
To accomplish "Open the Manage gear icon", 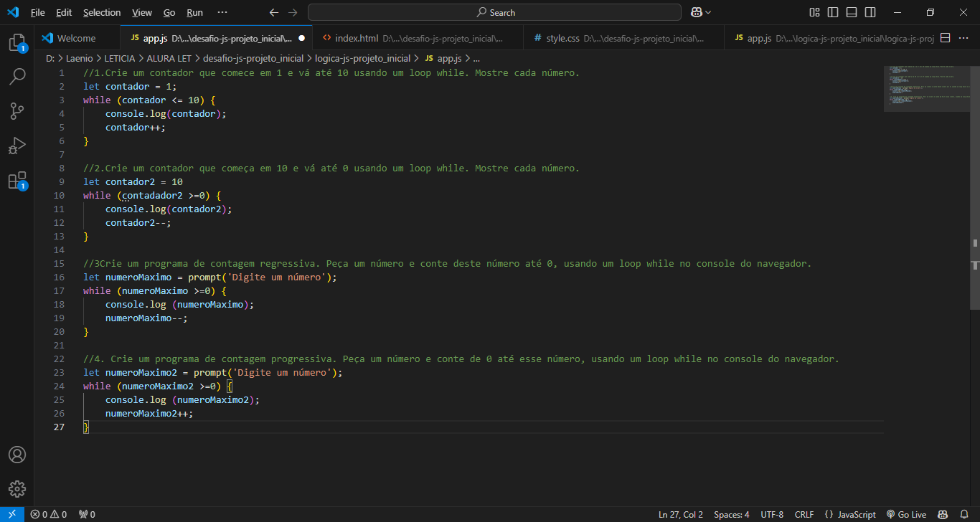I will coord(17,489).
